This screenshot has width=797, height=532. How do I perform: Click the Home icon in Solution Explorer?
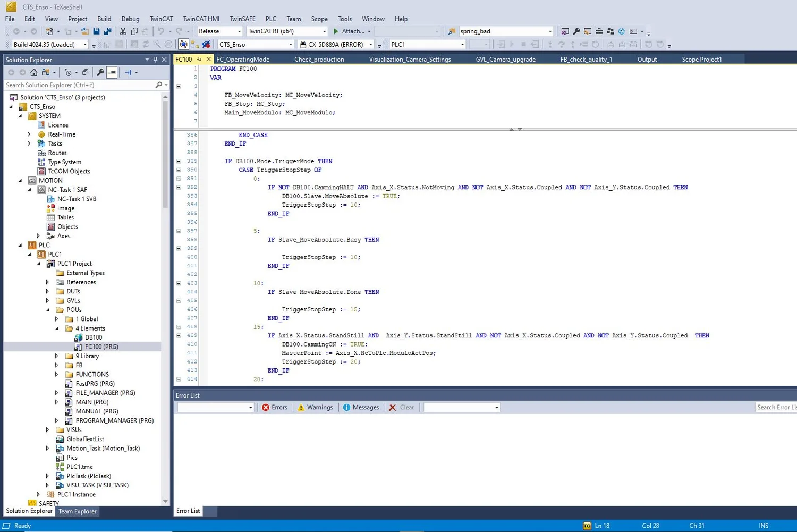click(x=34, y=72)
